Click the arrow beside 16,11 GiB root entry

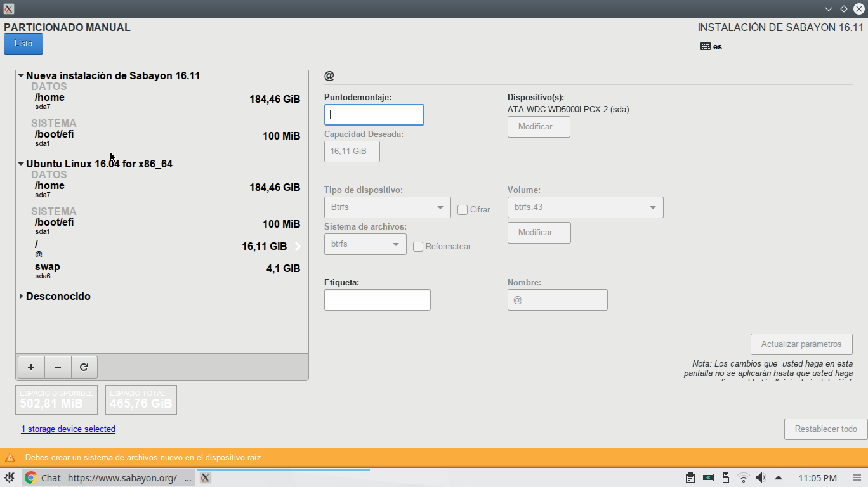(297, 247)
